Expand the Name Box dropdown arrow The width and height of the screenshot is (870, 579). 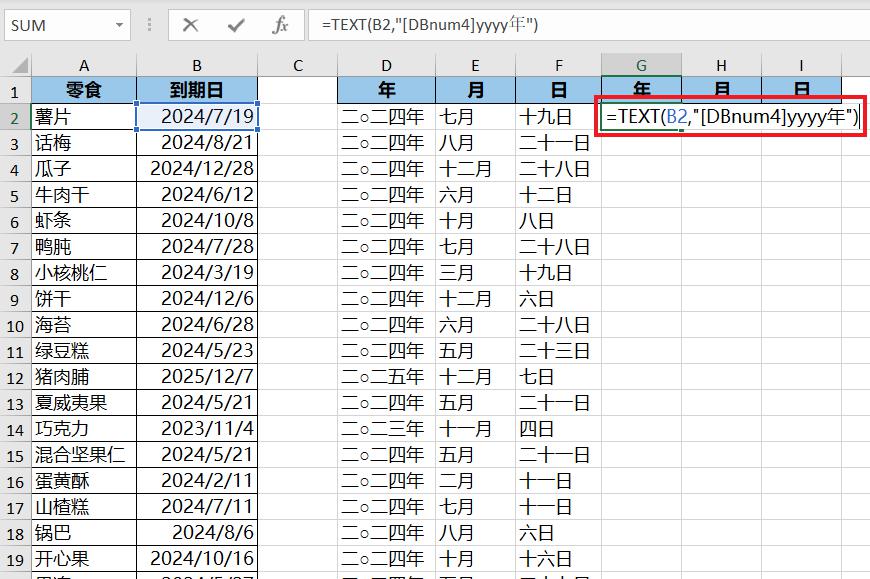point(119,25)
